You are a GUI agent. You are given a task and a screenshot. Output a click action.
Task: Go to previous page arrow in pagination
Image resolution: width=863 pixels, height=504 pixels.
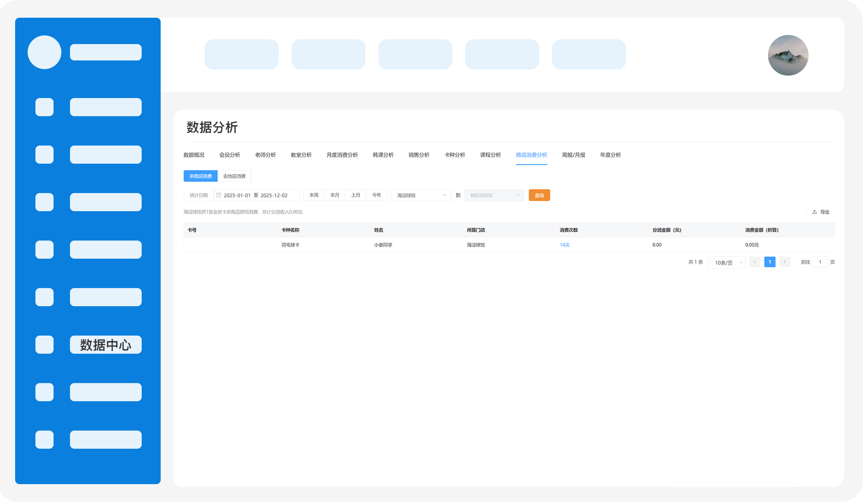point(755,262)
